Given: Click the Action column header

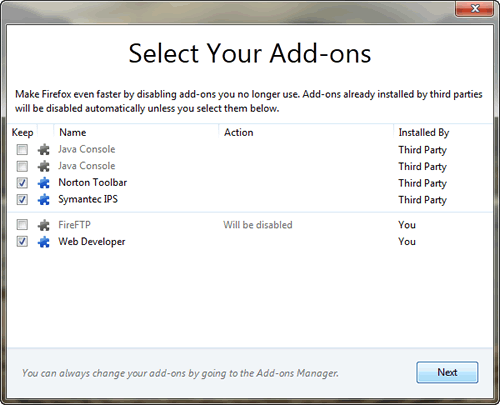Looking at the screenshot, I should point(306,132).
